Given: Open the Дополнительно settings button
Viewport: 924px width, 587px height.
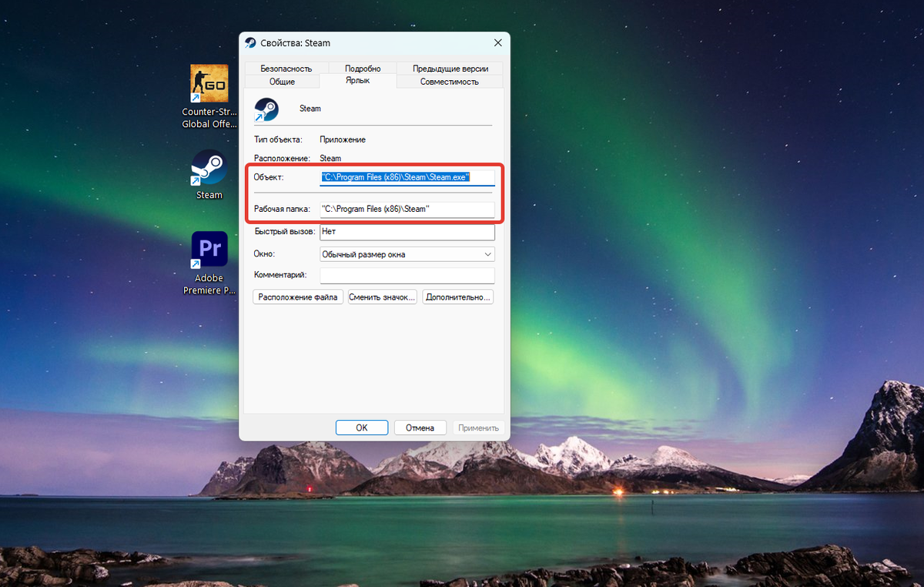Looking at the screenshot, I should pyautogui.click(x=458, y=297).
